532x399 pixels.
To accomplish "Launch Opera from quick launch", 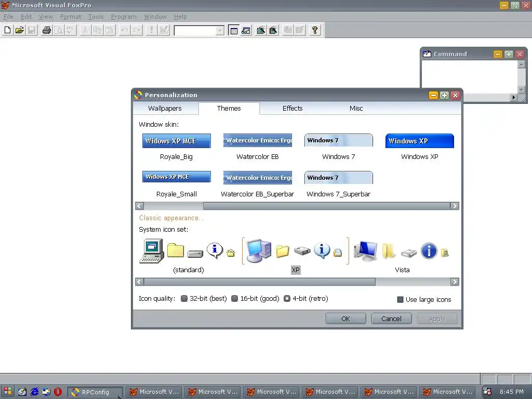I will [x=58, y=392].
